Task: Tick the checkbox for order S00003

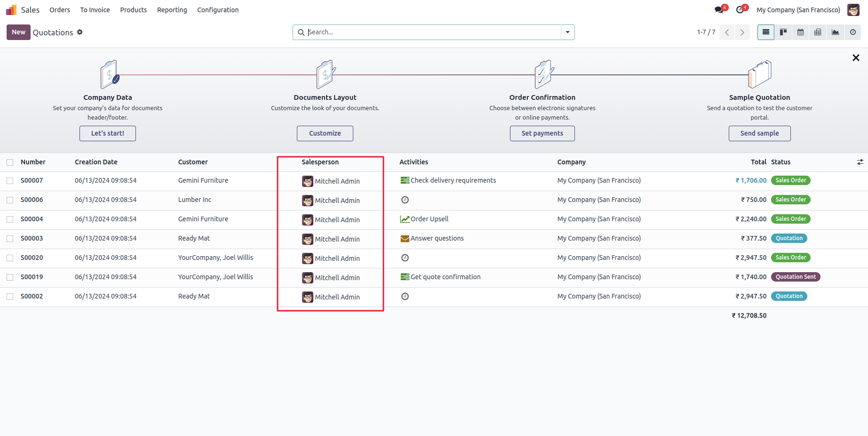Action: [x=10, y=239]
